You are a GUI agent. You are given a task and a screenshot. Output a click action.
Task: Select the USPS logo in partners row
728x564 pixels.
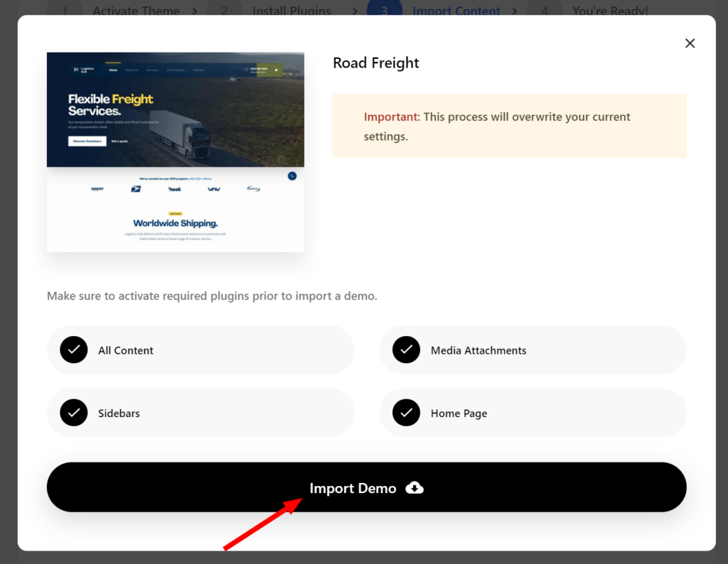[136, 189]
